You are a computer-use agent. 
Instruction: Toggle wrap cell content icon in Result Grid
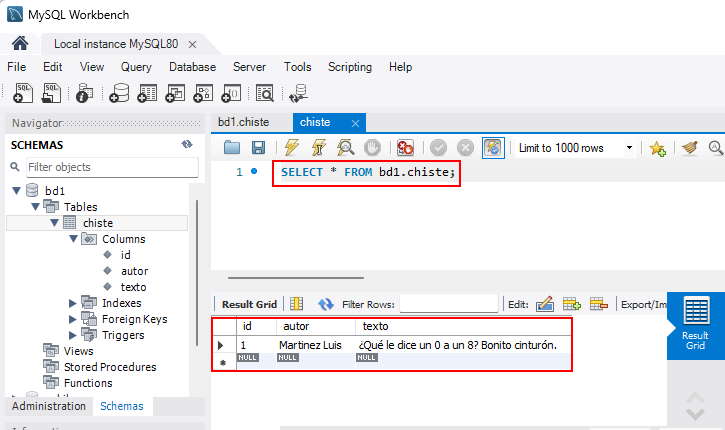click(x=296, y=304)
